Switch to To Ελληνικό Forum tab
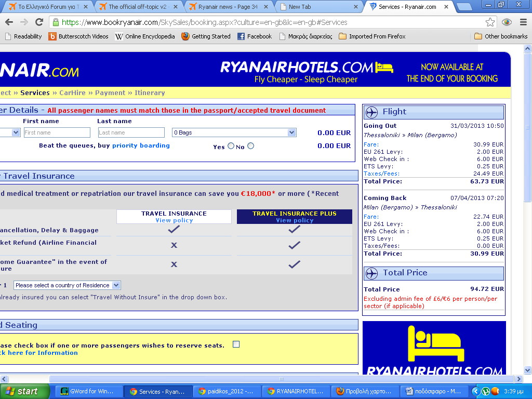532x399 pixels. click(46, 7)
